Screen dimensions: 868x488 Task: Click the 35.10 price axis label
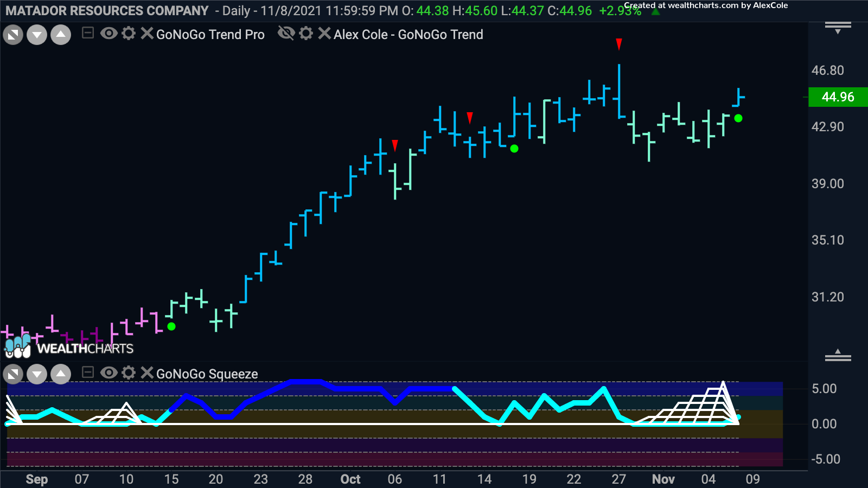point(828,240)
